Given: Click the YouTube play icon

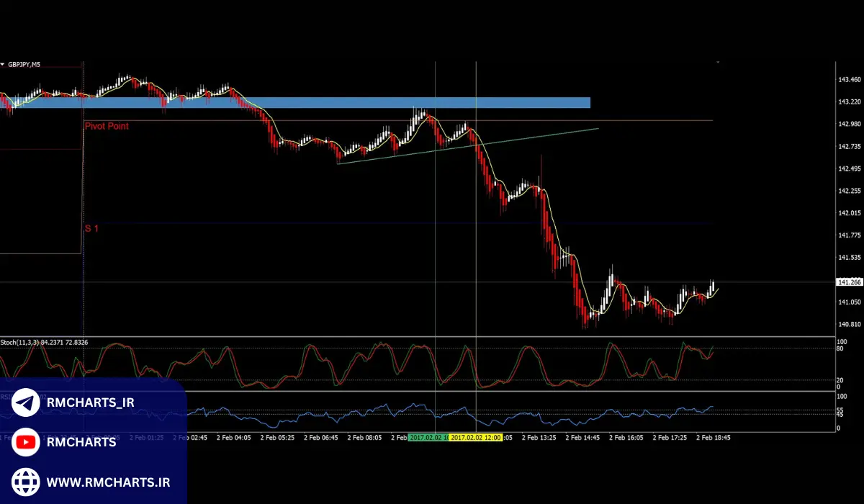Looking at the screenshot, I should point(26,442).
